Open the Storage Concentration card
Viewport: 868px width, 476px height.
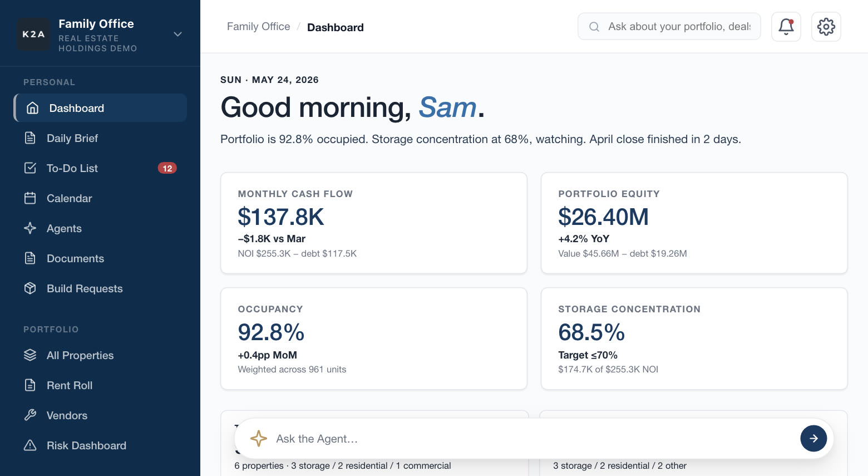click(x=694, y=338)
